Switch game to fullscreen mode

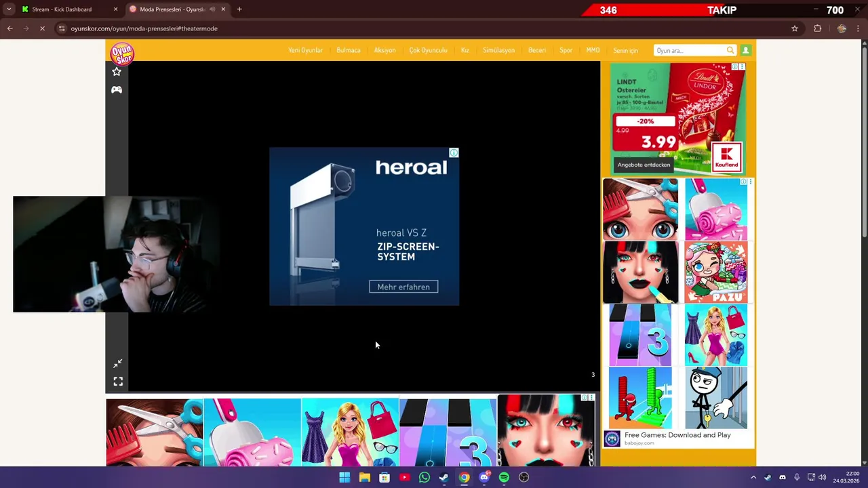coord(117,382)
